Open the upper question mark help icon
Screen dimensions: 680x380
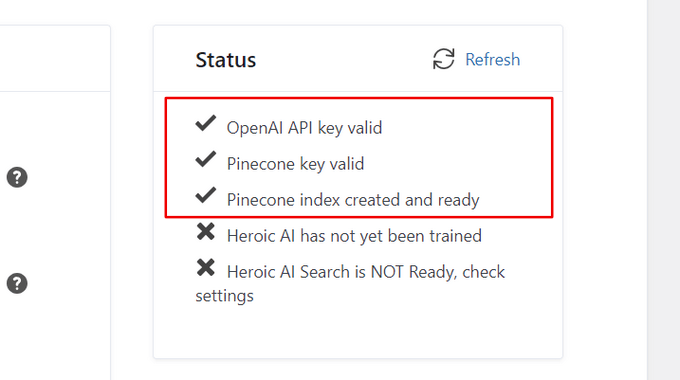[17, 177]
